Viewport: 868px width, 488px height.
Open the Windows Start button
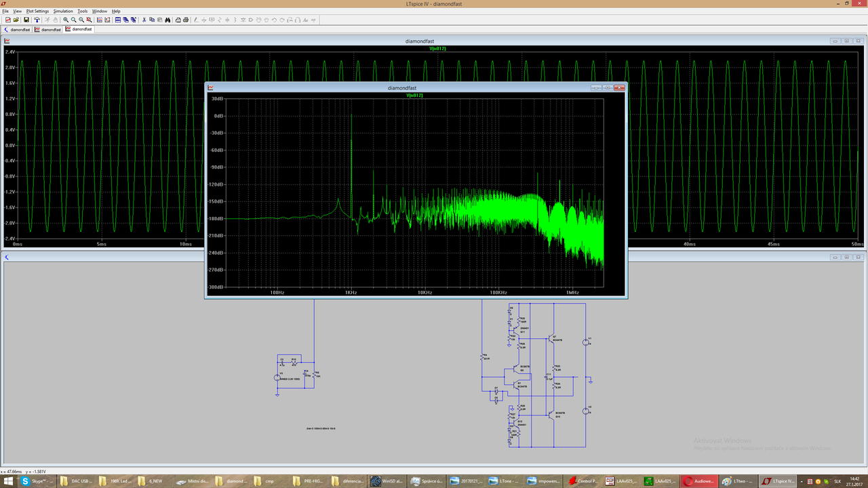click(8, 481)
